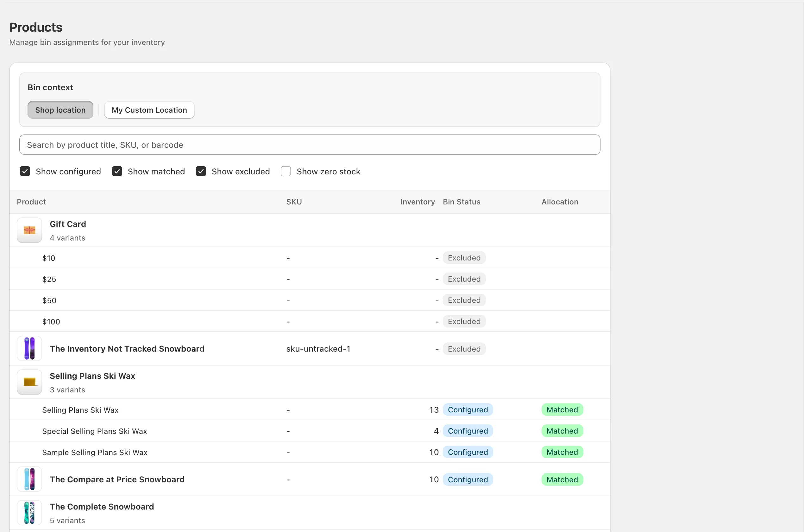Sort by the Inventory column header
Screen dimensions: 804x532
click(417, 202)
